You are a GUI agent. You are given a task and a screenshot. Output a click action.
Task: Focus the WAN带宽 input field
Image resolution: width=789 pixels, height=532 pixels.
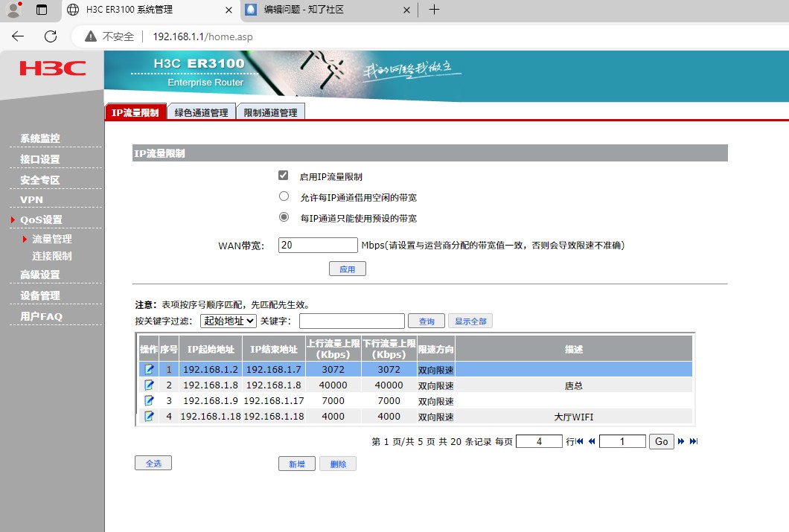point(318,245)
